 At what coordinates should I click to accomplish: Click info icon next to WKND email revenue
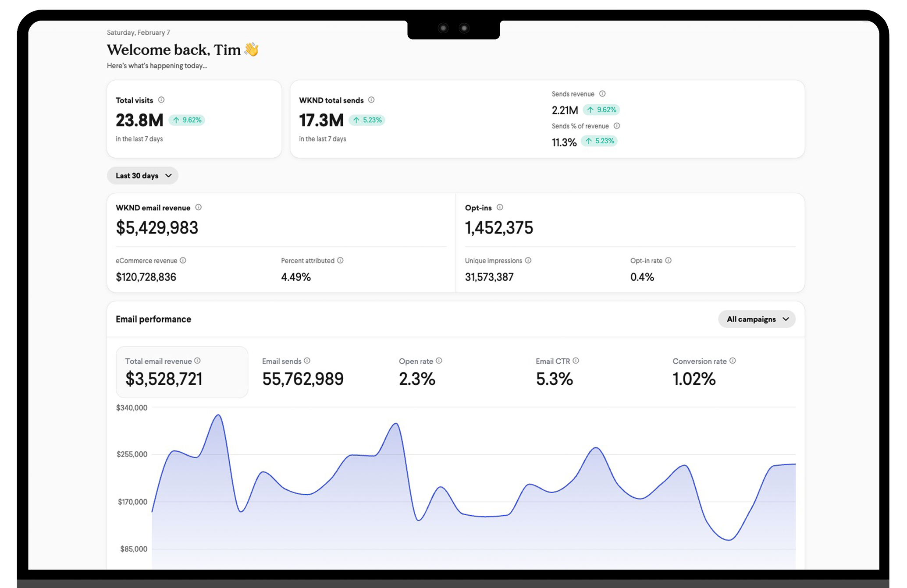pyautogui.click(x=198, y=207)
